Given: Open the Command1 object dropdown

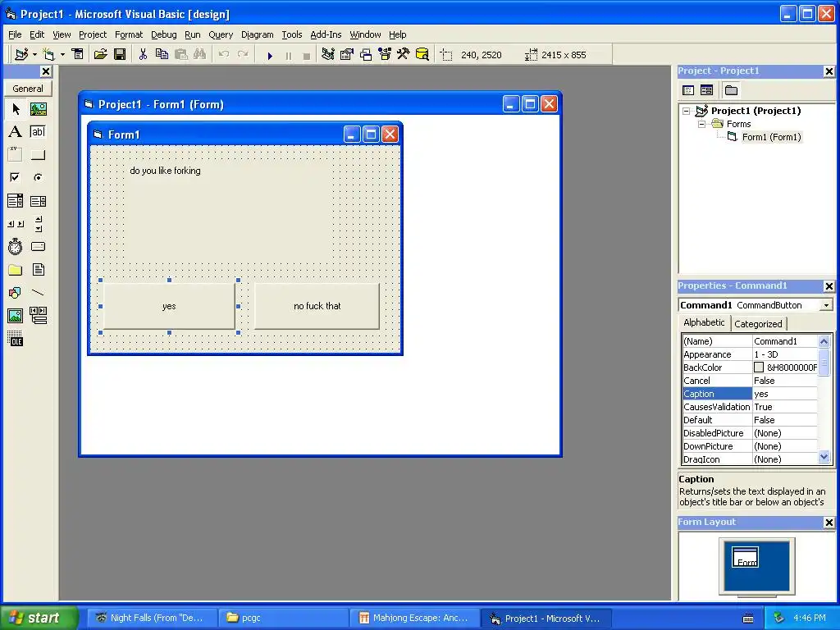Looking at the screenshot, I should pos(827,305).
